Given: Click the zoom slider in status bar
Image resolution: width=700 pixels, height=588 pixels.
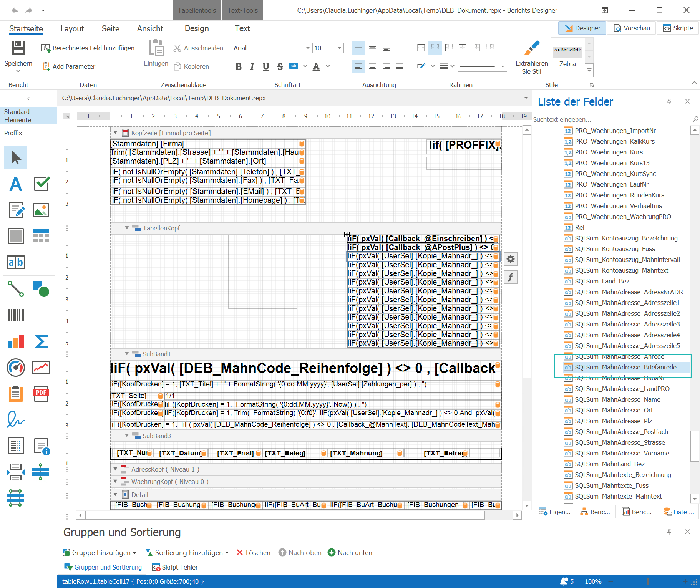Looking at the screenshot, I should (648, 581).
